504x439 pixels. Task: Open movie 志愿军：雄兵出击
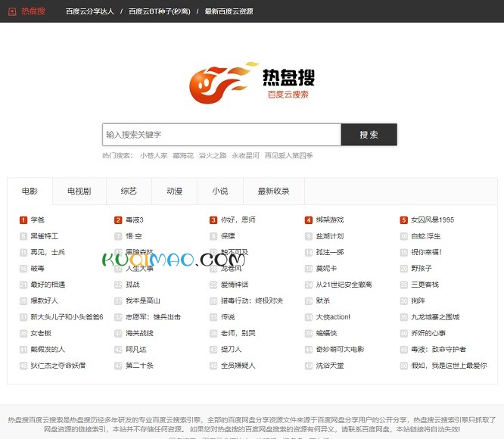(x=154, y=317)
